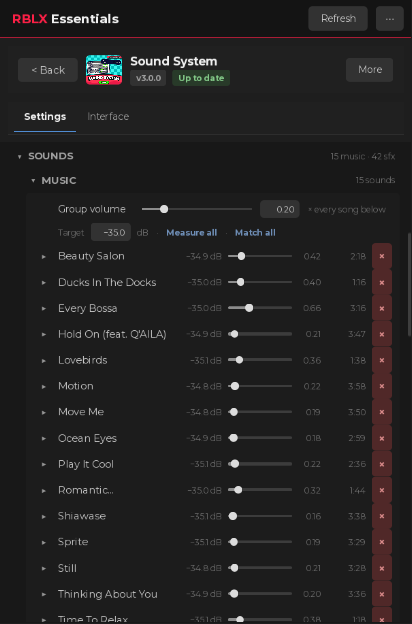Expand the Still row

point(44,569)
